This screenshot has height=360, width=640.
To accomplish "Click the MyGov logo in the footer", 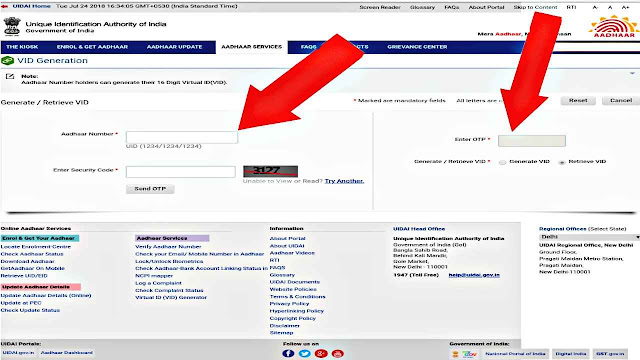I will 469,354.
